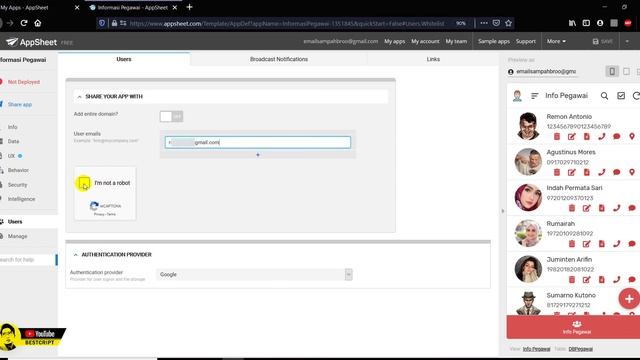Image resolution: width=640 pixels, height=360 pixels.
Task: Reload the page with browser refresh icon
Action: pyautogui.click(x=24, y=23)
